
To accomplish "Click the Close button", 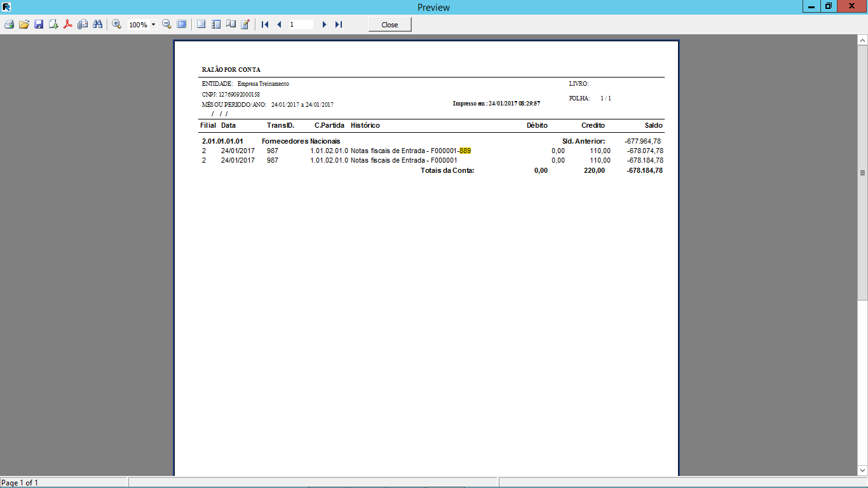I will pyautogui.click(x=390, y=25).
